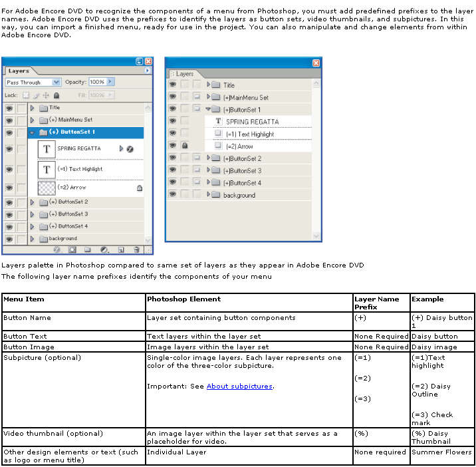
Task: Toggle eye icon for Photoshop (+) ButtonSet 1
Action: pyautogui.click(x=9, y=133)
